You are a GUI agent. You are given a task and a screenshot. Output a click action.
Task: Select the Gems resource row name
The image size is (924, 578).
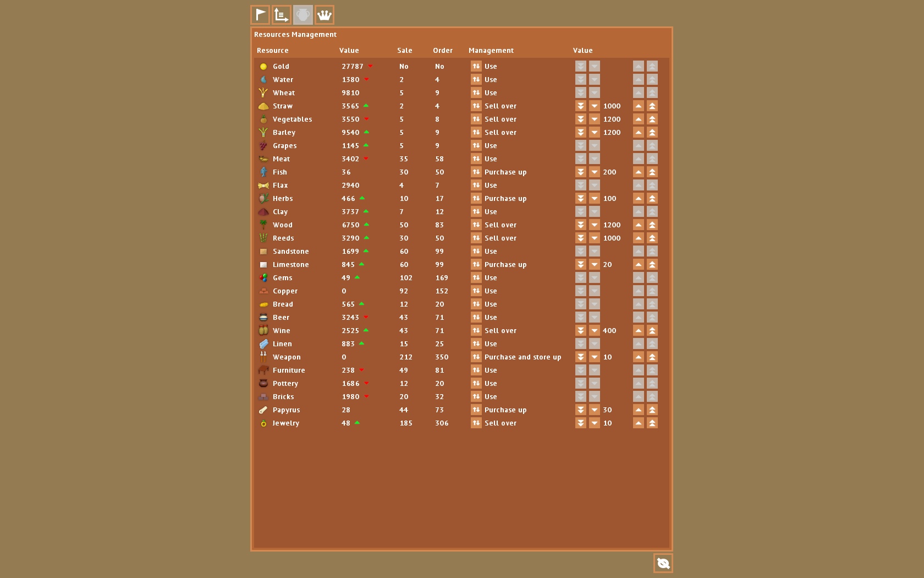click(283, 278)
